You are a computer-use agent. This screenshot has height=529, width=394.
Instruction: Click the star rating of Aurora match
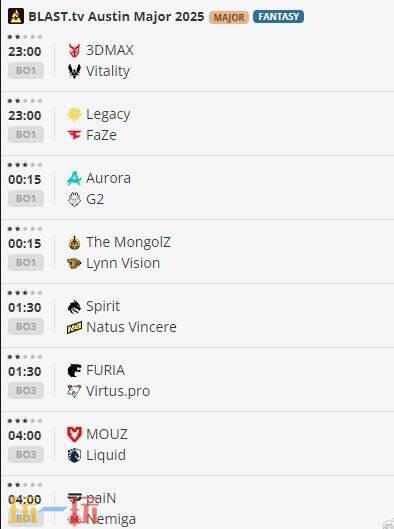[x=25, y=165]
